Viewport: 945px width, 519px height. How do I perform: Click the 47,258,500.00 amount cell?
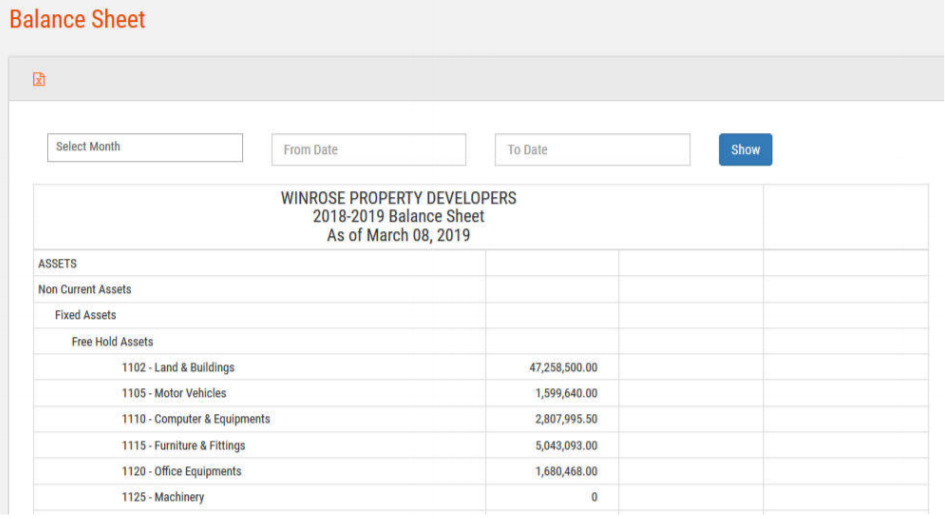563,368
